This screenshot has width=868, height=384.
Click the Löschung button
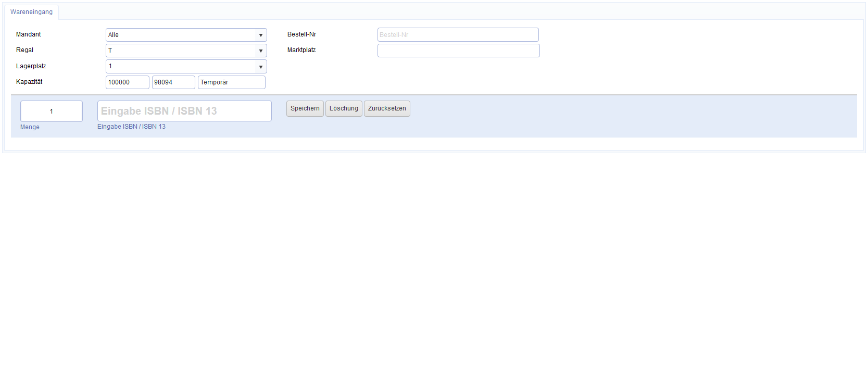[x=344, y=108]
